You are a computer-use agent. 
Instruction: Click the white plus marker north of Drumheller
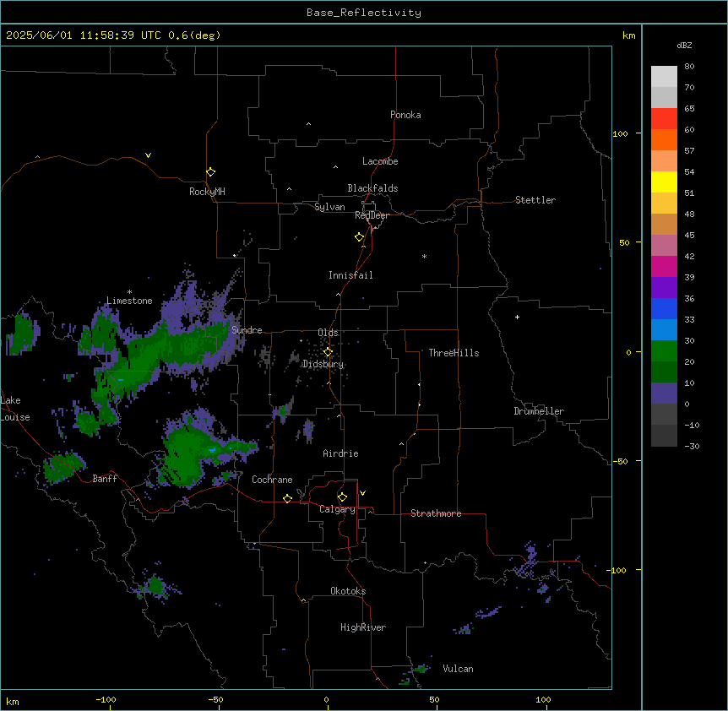pos(517,317)
